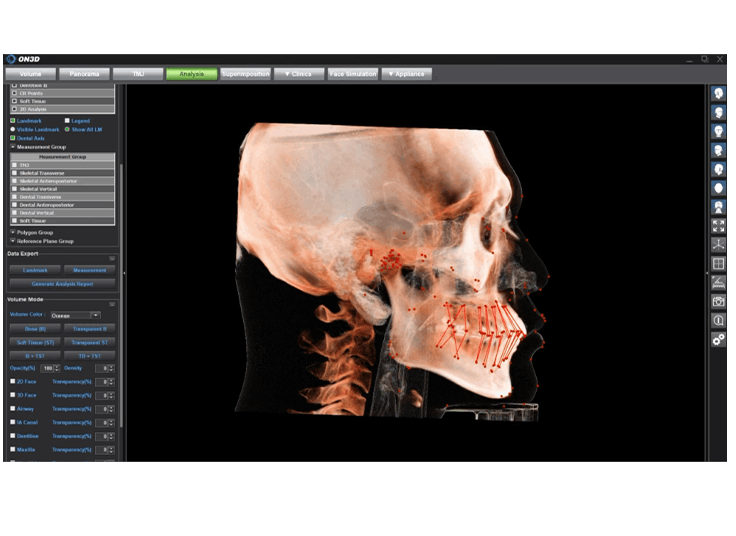Screen dimensions: 736x536
Task: Toggle the Dental Axis checkbox
Action: [13, 137]
